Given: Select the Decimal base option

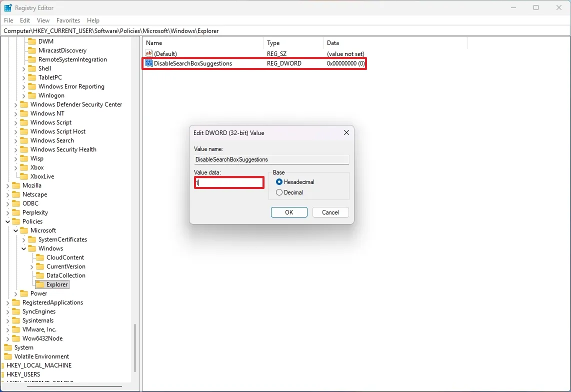Looking at the screenshot, I should (x=279, y=192).
